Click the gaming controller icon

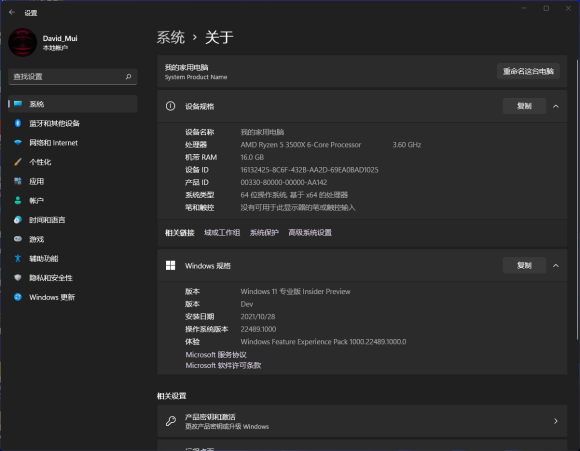click(x=18, y=239)
